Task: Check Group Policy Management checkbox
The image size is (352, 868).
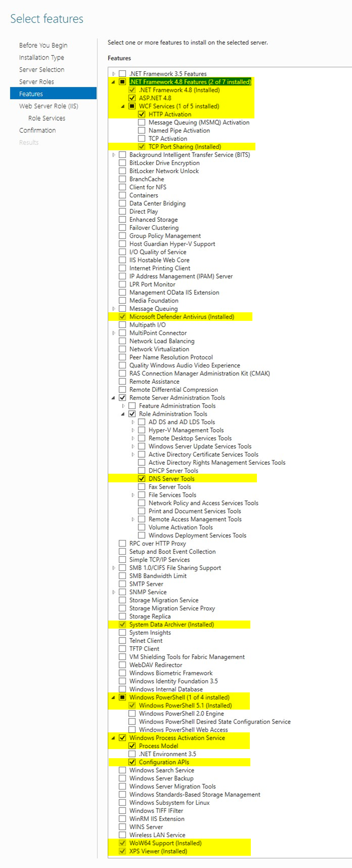Action: point(123,236)
